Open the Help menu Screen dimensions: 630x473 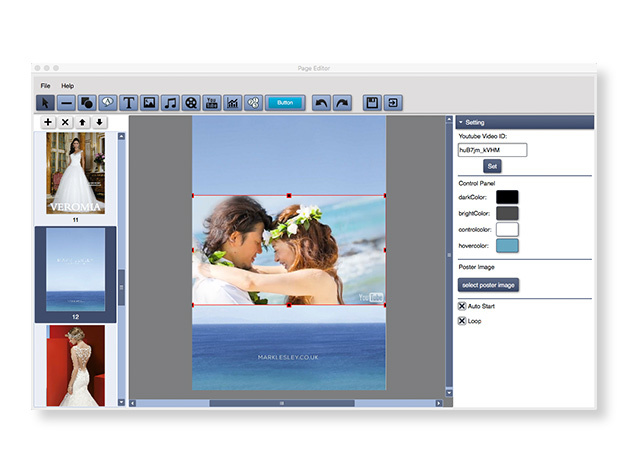(67, 86)
